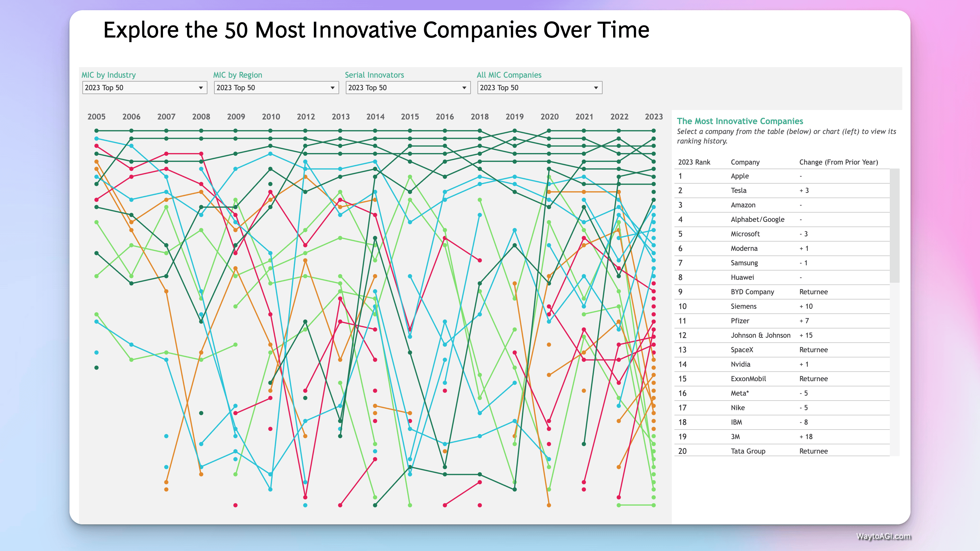Click the WaytoAGI.com watermark
Screen dimensions: 980x551
pyautogui.click(x=884, y=536)
